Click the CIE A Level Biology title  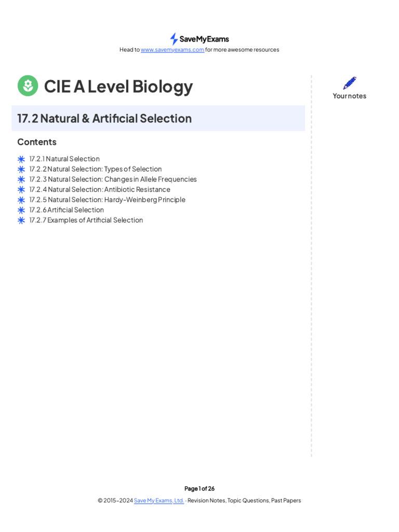(x=118, y=86)
